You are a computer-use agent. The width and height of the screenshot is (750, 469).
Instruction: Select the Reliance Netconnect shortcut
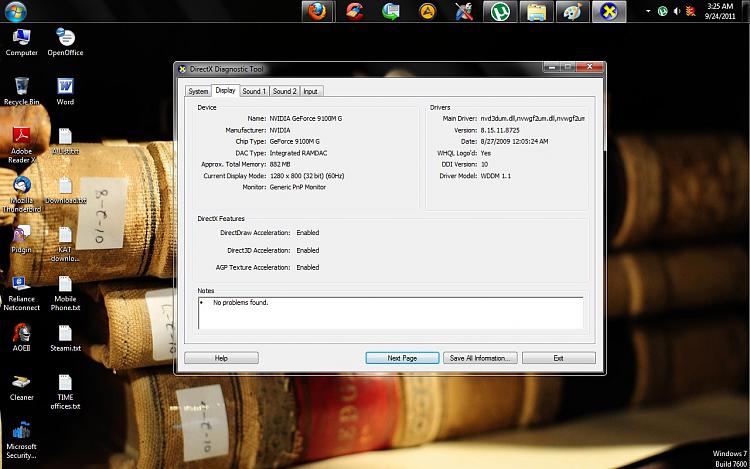(x=22, y=294)
